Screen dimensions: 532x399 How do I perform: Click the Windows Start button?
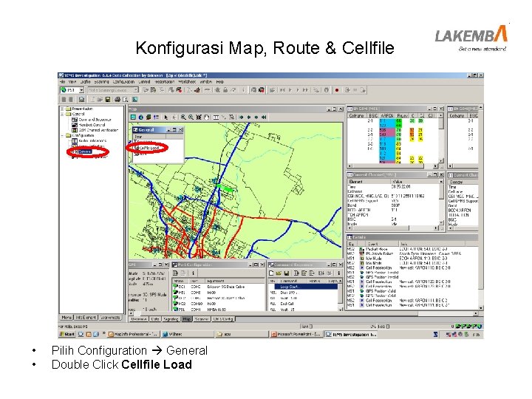(x=66, y=335)
